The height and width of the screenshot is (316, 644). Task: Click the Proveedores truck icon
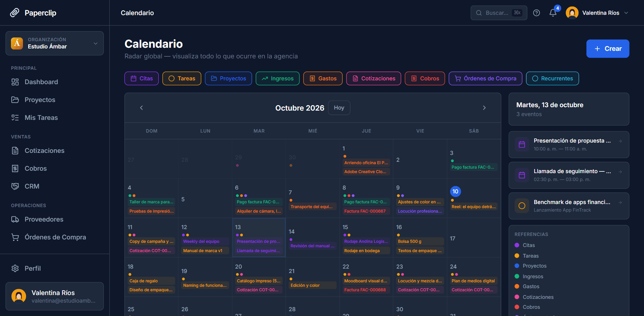pos(15,219)
